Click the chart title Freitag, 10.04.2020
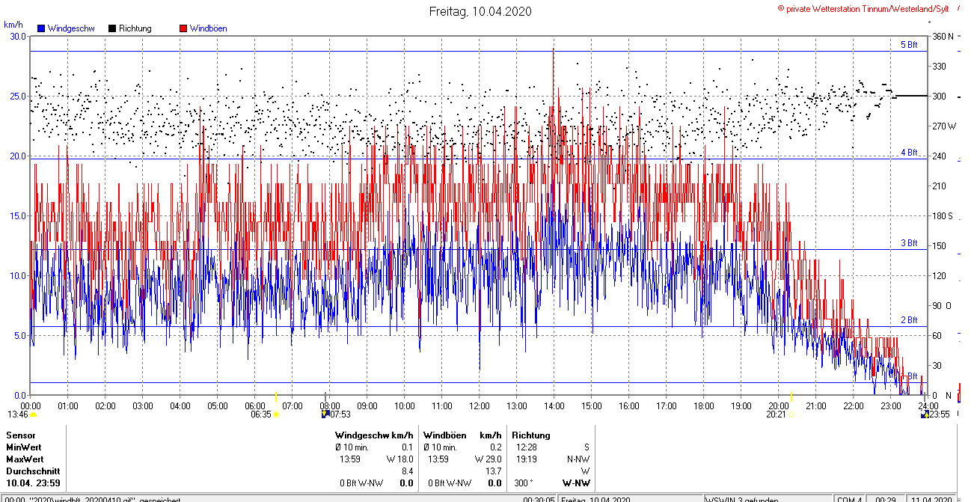This screenshot has width=980, height=502. 480,11
